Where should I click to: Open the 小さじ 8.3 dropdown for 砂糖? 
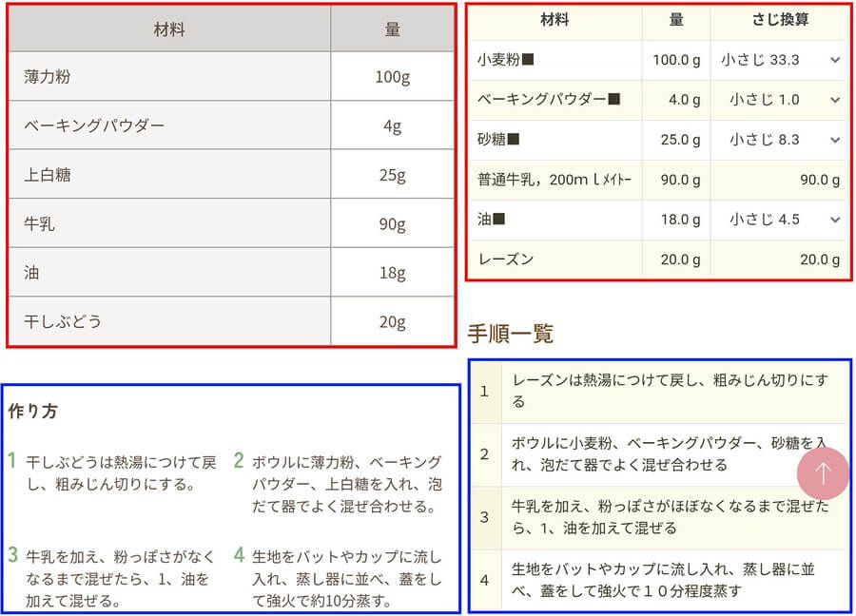pyautogui.click(x=780, y=140)
